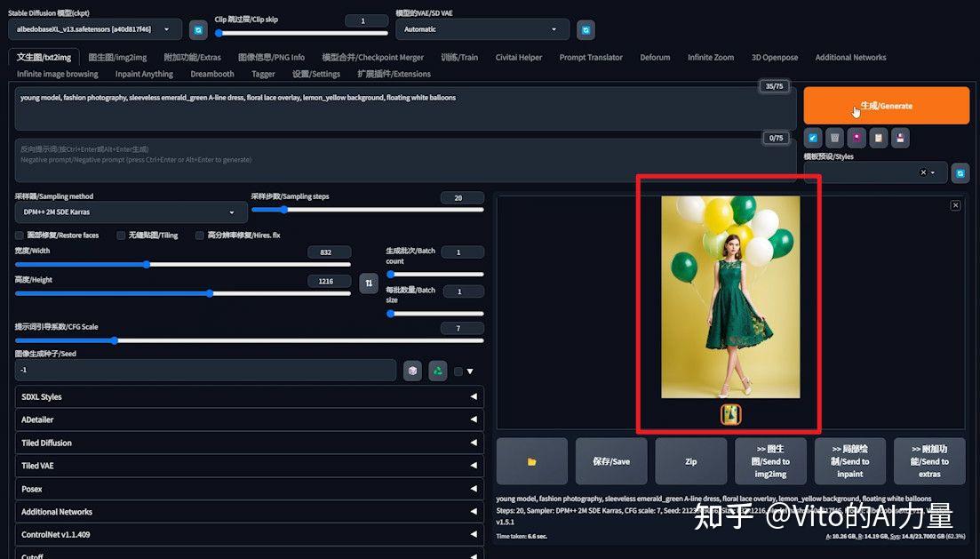Enable Restore faces checkbox
Image resolution: width=980 pixels, height=559 pixels.
pos(20,236)
